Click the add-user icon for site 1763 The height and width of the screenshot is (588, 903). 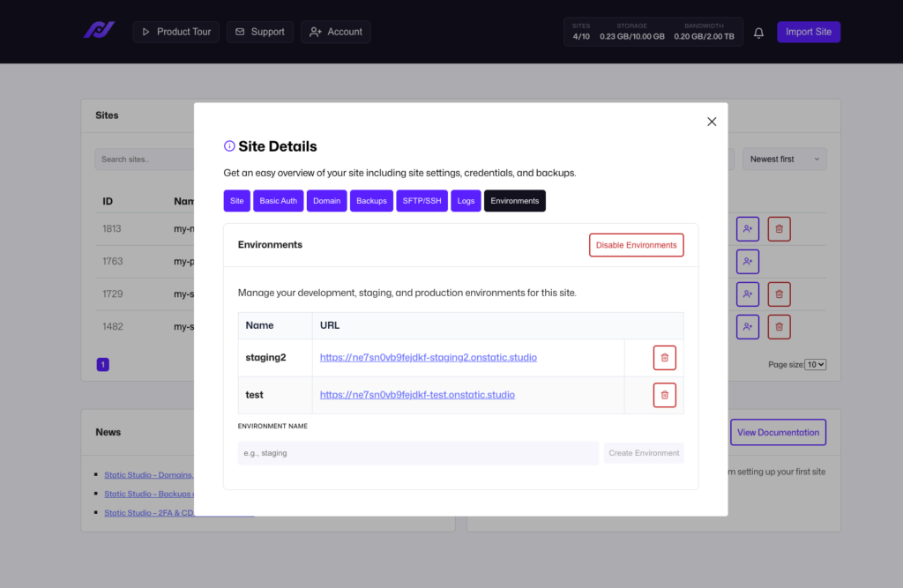pos(747,261)
